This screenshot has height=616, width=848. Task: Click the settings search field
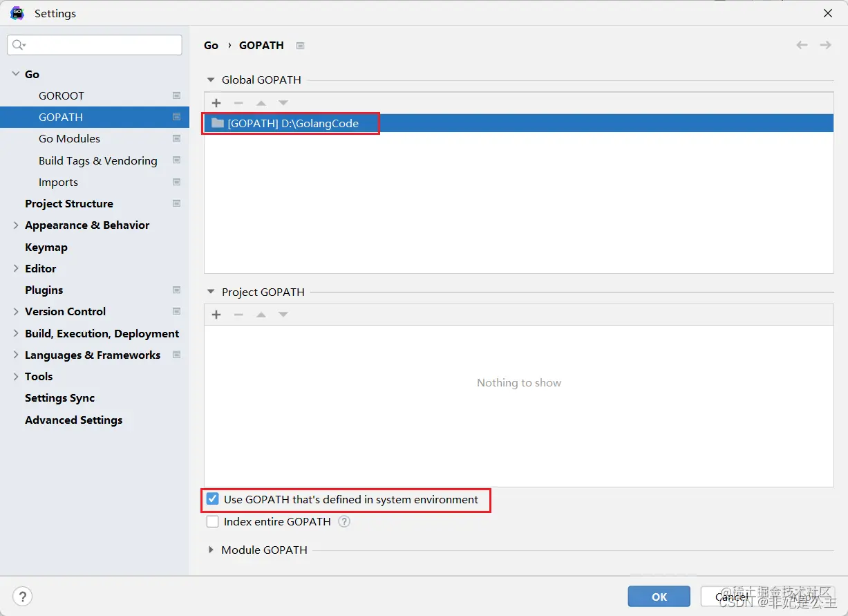pos(94,44)
